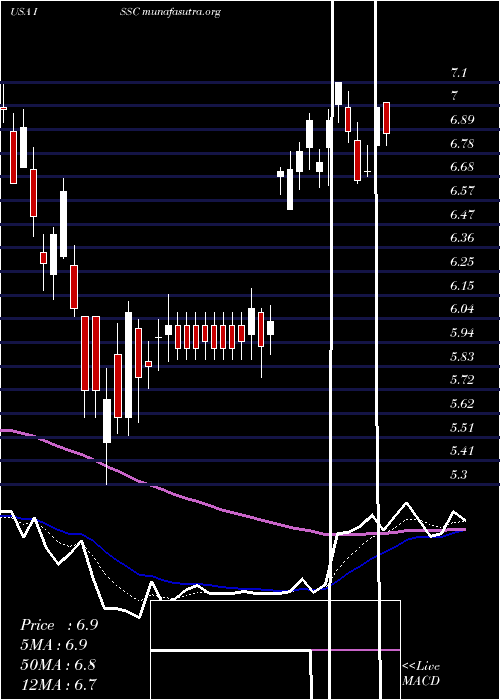This screenshot has height=700, width=500.
Task: Click the tall white candle reaching 7.1
Action: tap(338, 94)
